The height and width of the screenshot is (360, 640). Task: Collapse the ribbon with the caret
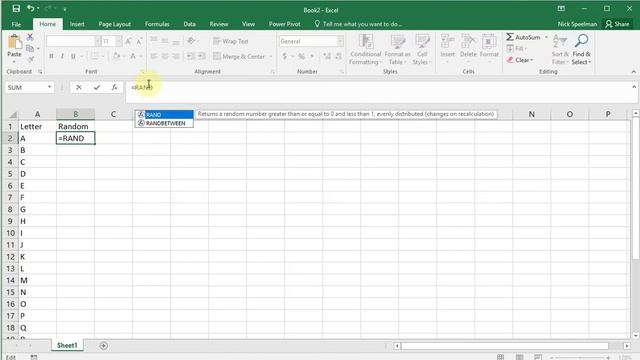point(633,72)
